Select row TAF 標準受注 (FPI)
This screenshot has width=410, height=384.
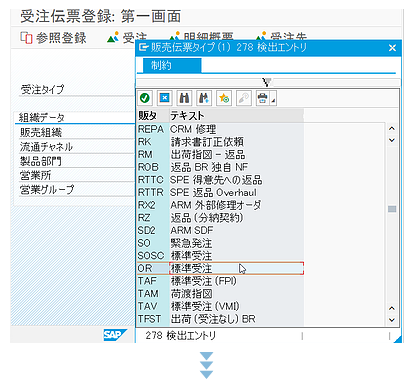[220, 281]
